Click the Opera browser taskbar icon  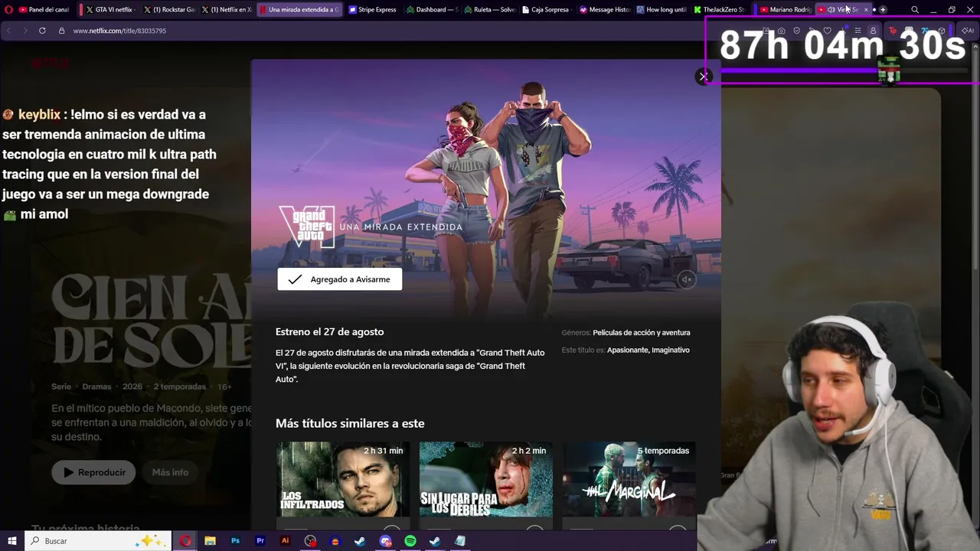point(185,541)
